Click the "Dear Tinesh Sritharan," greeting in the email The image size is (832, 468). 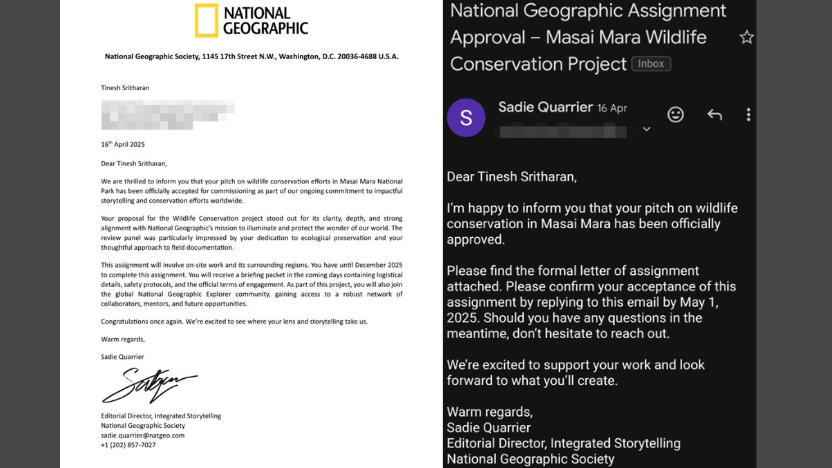pos(512,177)
